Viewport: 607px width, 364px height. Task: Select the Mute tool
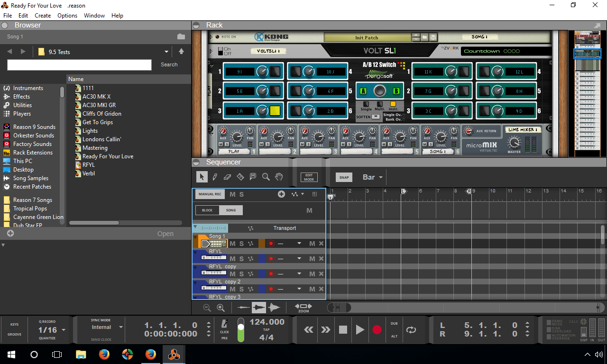point(253,177)
